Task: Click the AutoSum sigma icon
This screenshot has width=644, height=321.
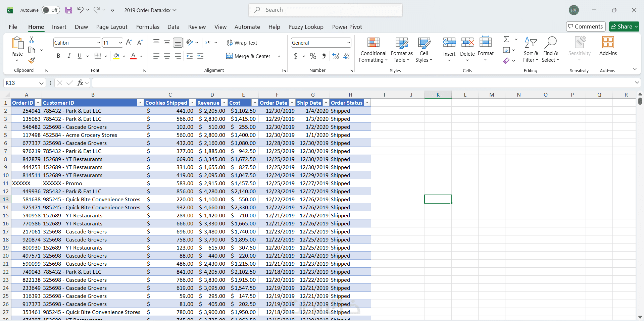Action: click(507, 40)
